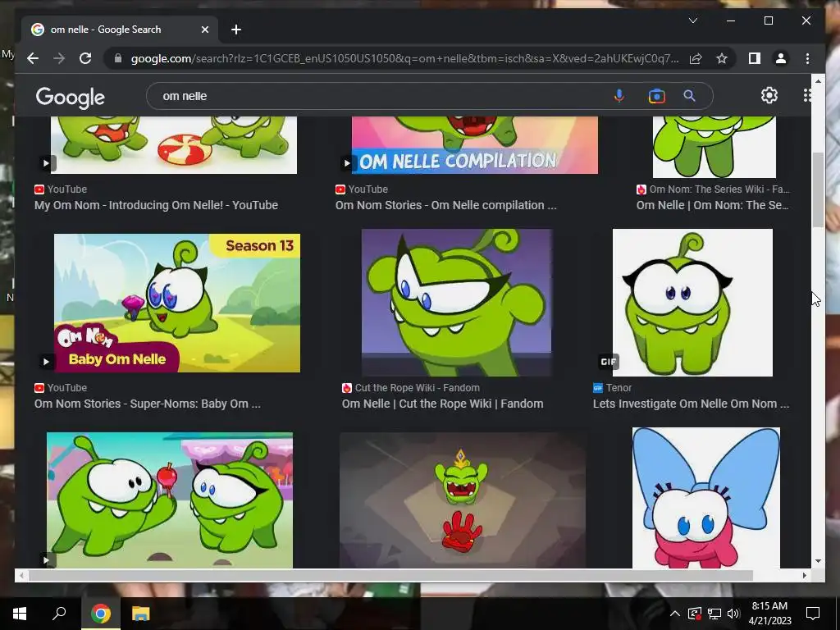
Task: Click the address bar URL
Action: tap(404, 58)
